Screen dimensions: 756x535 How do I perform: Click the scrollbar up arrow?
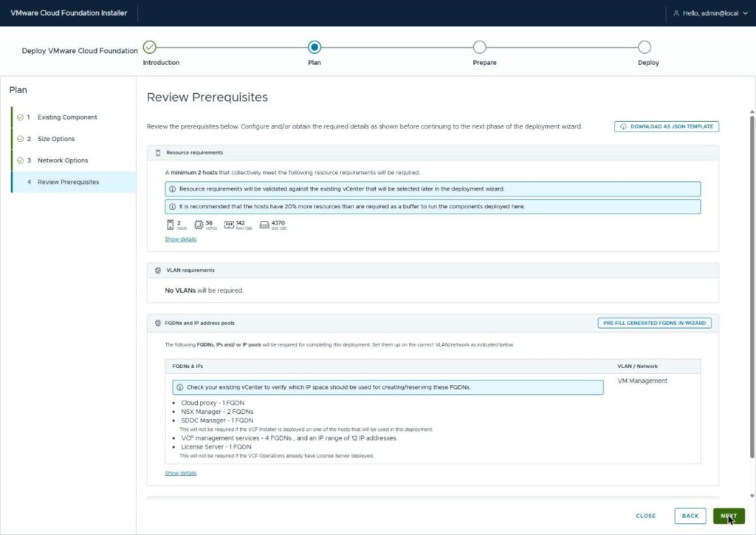(x=752, y=112)
